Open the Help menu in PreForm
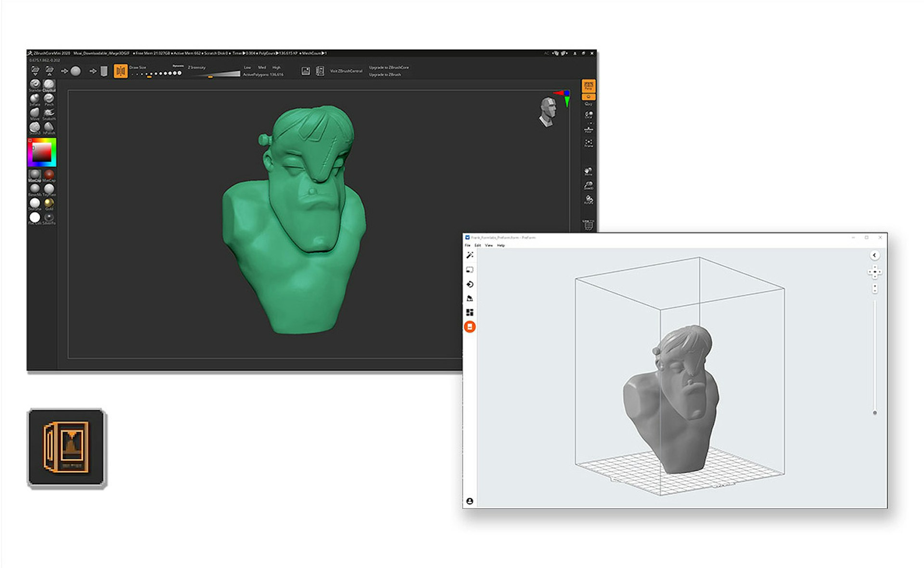Screen dimensions: 924x568 coord(501,245)
